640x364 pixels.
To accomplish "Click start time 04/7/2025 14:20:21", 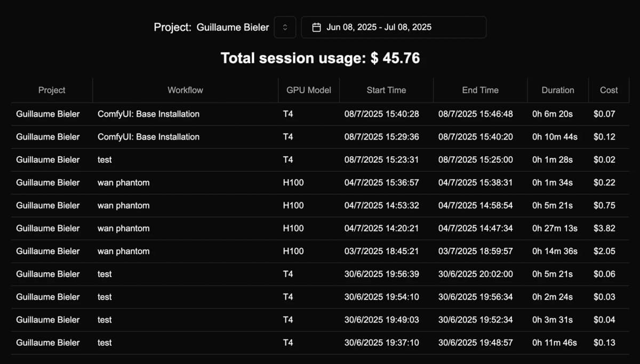I will [x=381, y=229].
